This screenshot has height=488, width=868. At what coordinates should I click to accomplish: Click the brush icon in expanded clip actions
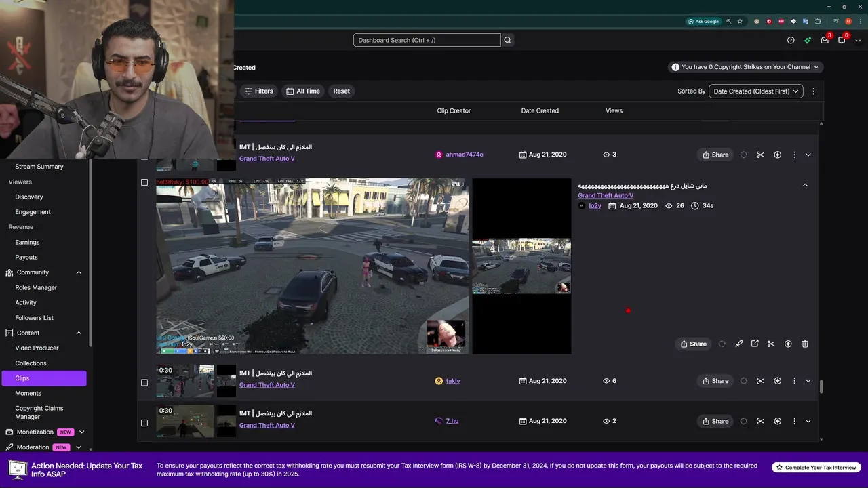pyautogui.click(x=739, y=344)
